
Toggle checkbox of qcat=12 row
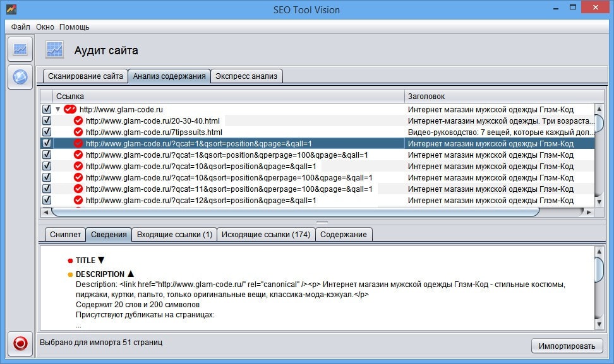click(x=47, y=200)
